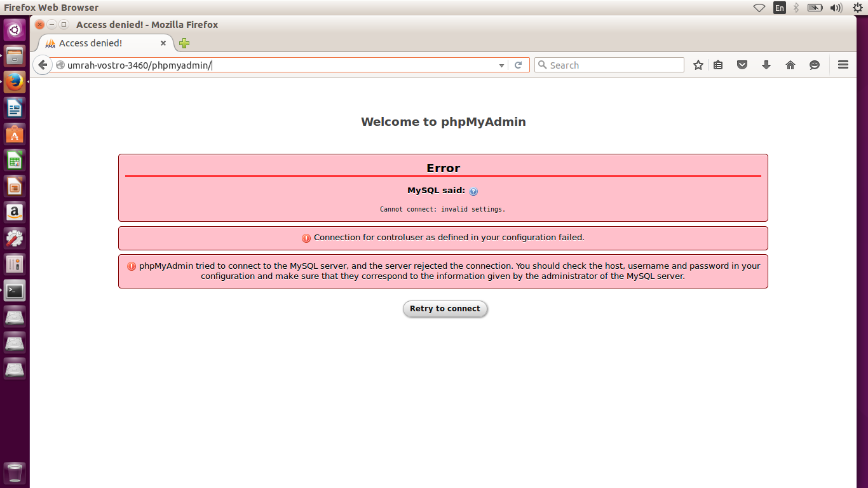Open the address bar history dropdown
The height and width of the screenshot is (488, 868).
[501, 65]
